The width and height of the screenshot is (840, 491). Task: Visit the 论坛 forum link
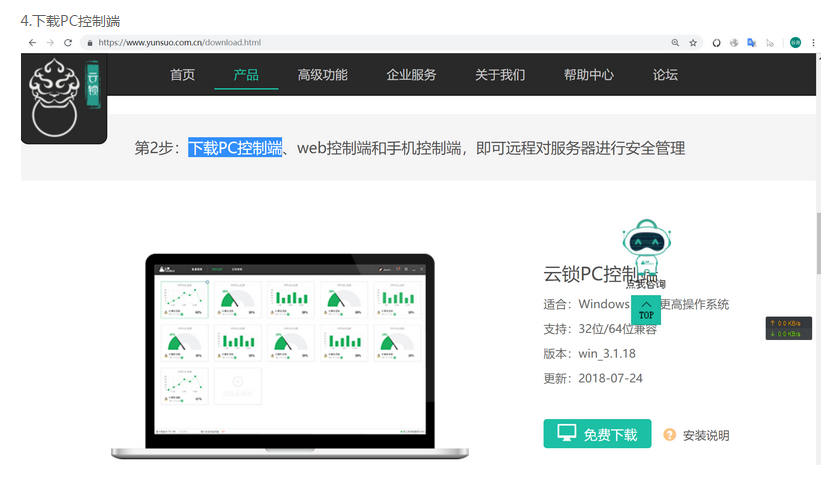click(x=665, y=74)
